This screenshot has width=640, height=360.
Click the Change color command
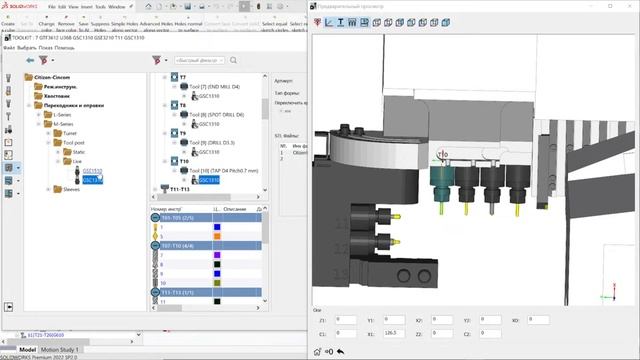coord(47,24)
